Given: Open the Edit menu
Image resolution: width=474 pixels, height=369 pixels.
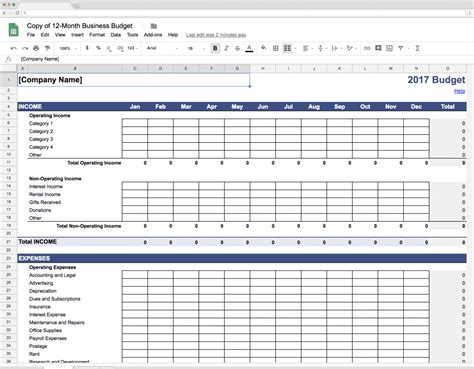Looking at the screenshot, I should tap(45, 35).
